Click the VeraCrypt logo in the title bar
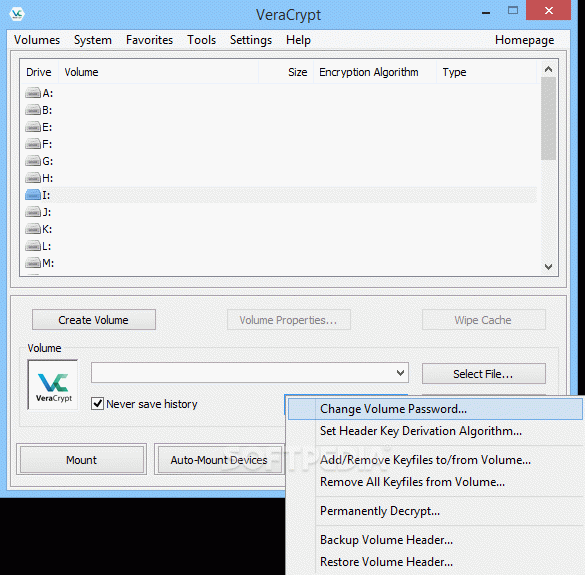Viewport: 585px width, 575px height. coord(17,14)
